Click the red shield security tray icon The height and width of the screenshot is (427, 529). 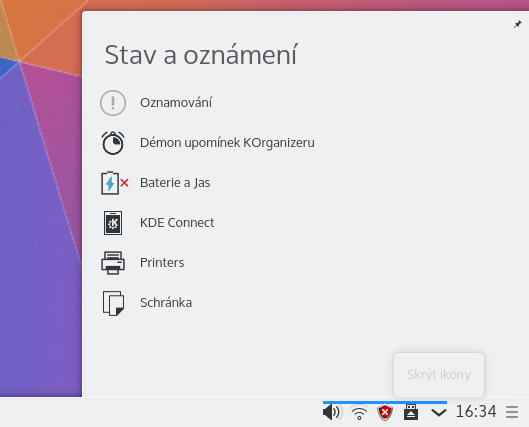385,412
